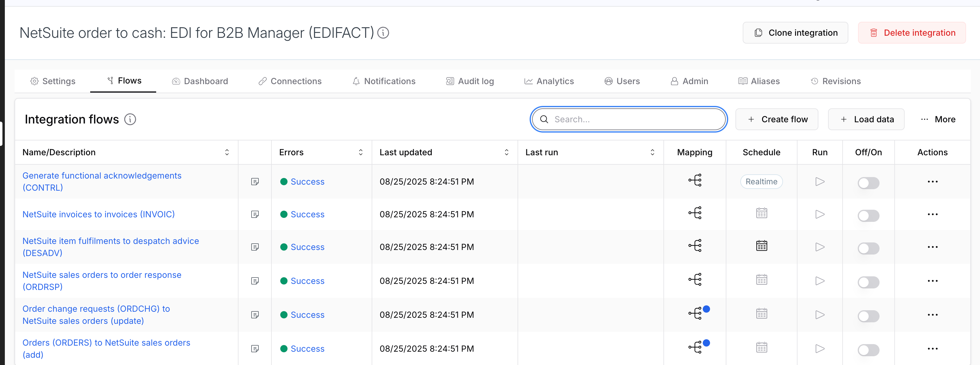
Task: View description note for Orders (ORDERS) add flow
Action: click(x=255, y=349)
